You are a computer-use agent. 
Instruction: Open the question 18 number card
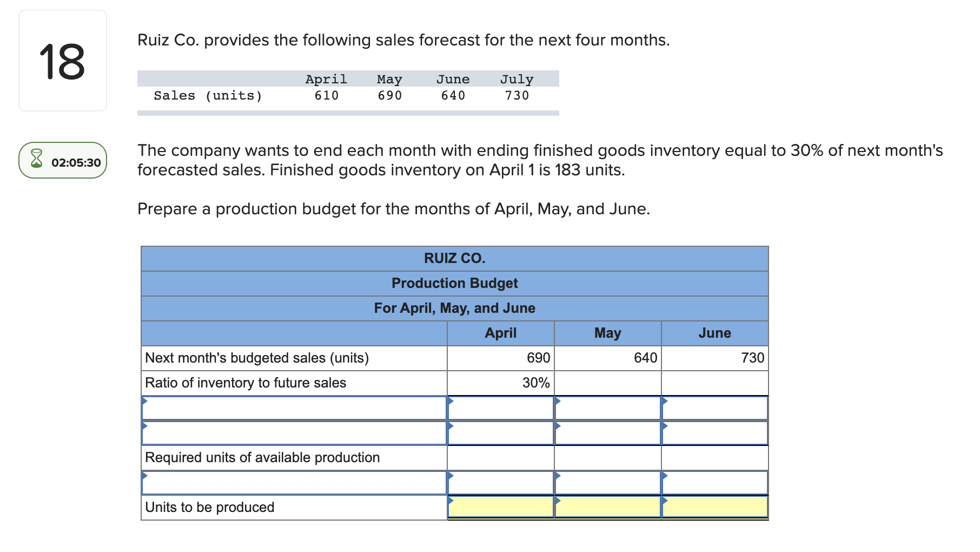tap(63, 61)
